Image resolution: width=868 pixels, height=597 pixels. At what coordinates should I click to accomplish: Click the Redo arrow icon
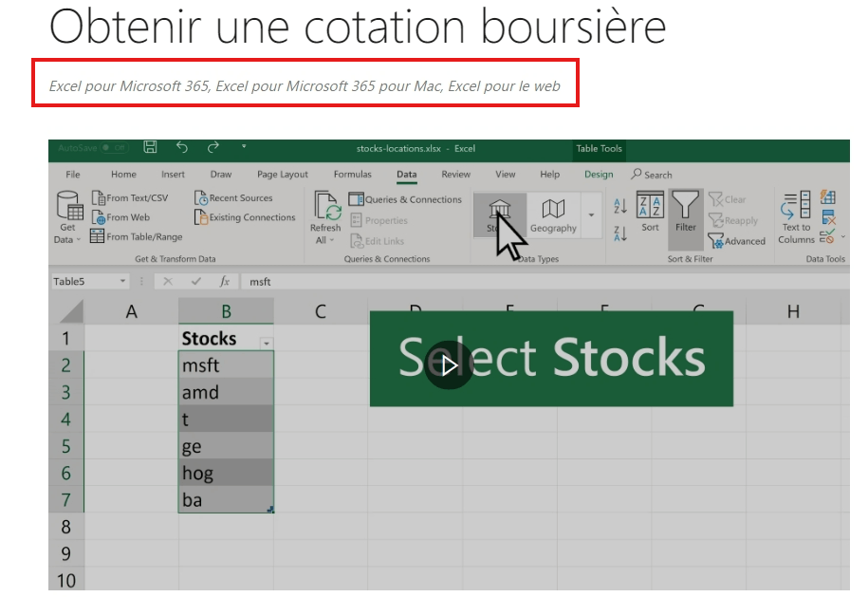pos(213,147)
